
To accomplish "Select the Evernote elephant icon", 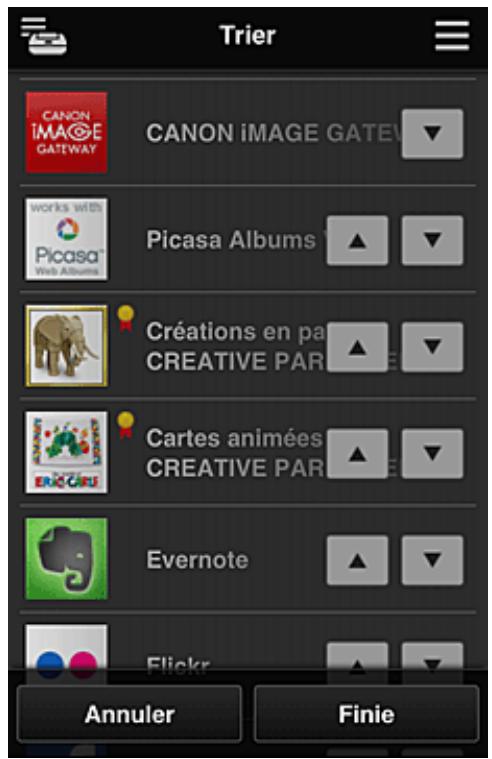I will pyautogui.click(x=66, y=559).
